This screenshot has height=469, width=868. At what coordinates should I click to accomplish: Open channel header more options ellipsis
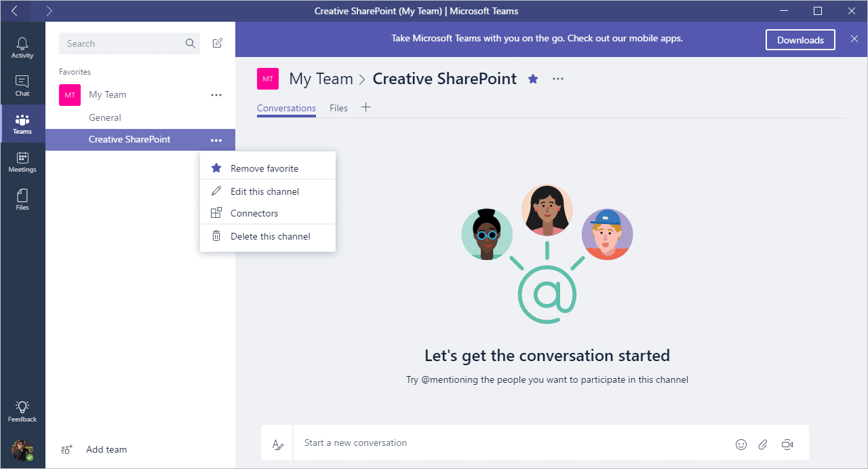pyautogui.click(x=558, y=79)
